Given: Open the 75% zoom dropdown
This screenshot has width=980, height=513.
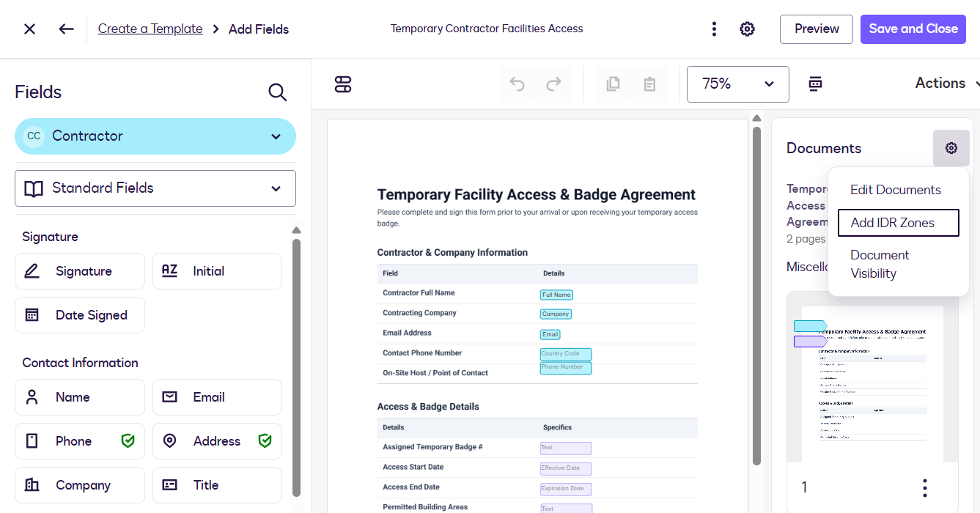Looking at the screenshot, I should [x=738, y=84].
